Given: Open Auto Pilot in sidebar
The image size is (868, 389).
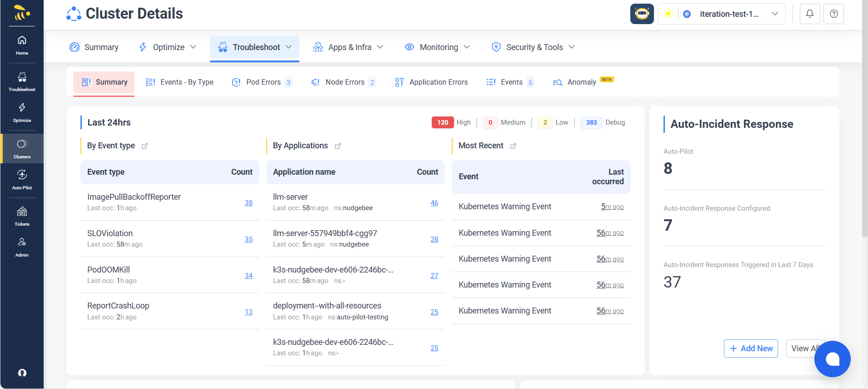Looking at the screenshot, I should 22,179.
